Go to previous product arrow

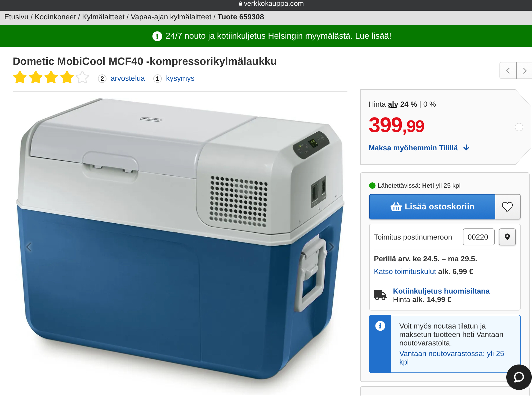(x=508, y=71)
